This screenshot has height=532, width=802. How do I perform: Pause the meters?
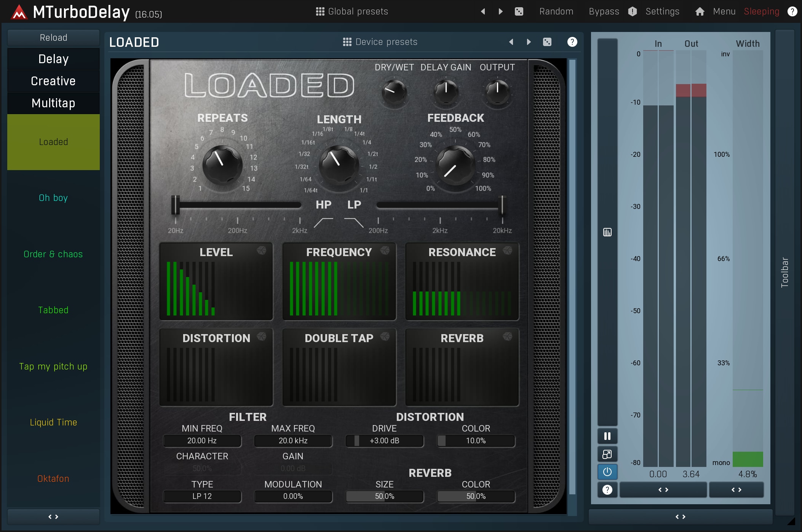607,436
